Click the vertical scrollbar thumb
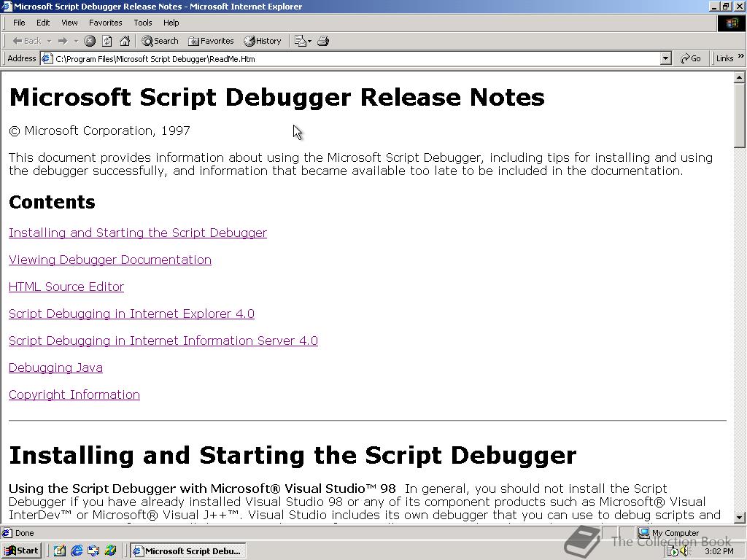The width and height of the screenshot is (747, 560). coord(740,115)
